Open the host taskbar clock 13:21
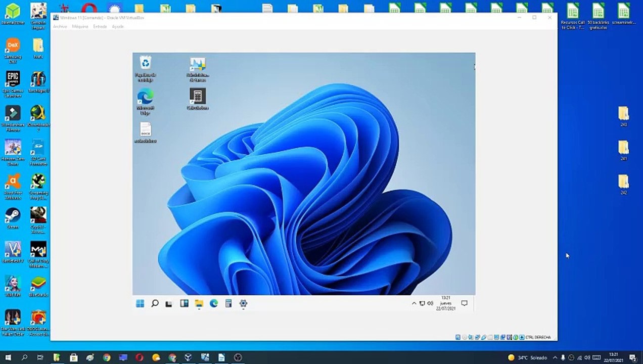The image size is (643, 364). pos(613,357)
